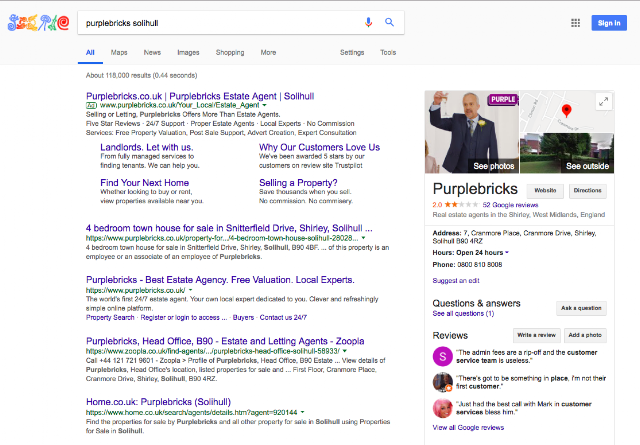Viewport: 640px width, 445px height.
Task: Expand dropdown arrow beside zoopla.co.uk URL
Action: (x=344, y=351)
